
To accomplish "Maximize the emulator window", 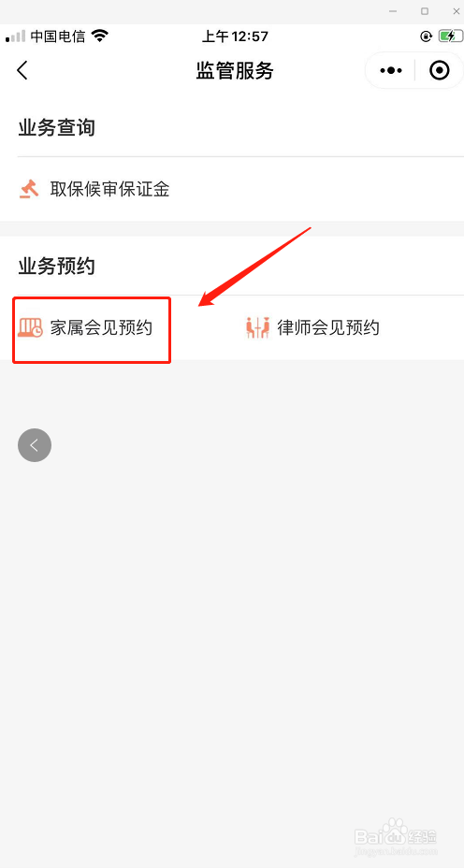I will [425, 11].
